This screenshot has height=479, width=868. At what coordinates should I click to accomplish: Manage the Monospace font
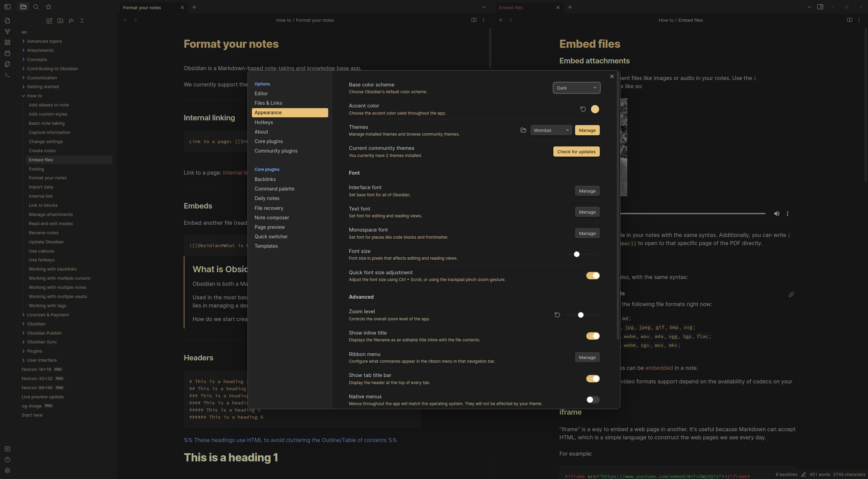click(x=587, y=233)
